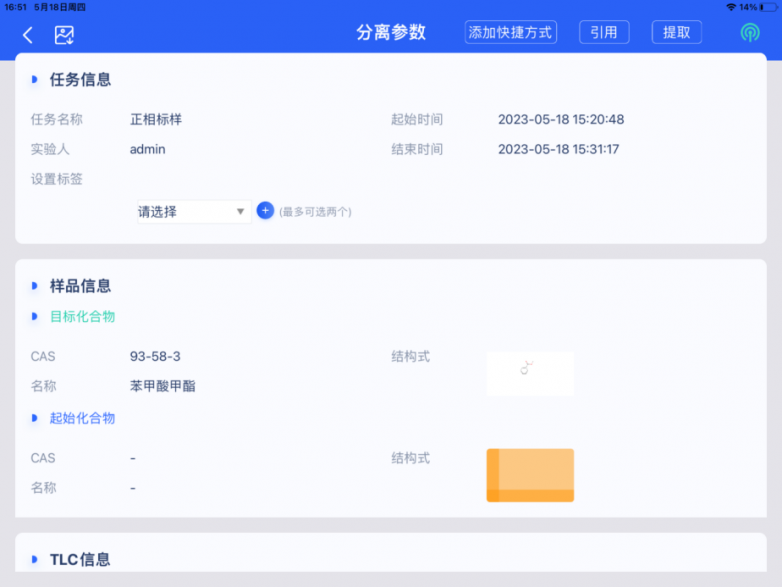Image resolution: width=782 pixels, height=587 pixels.
Task: Select the 目标化合物 green heading
Action: 83,316
